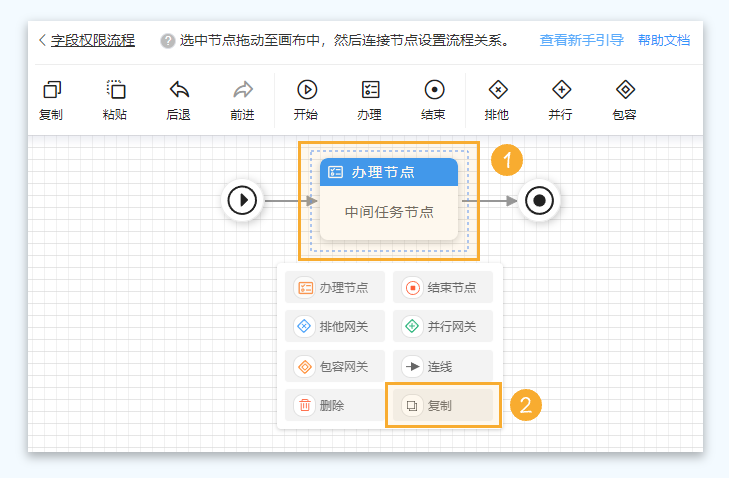Select 结束节点 in the context menu

click(x=442, y=288)
